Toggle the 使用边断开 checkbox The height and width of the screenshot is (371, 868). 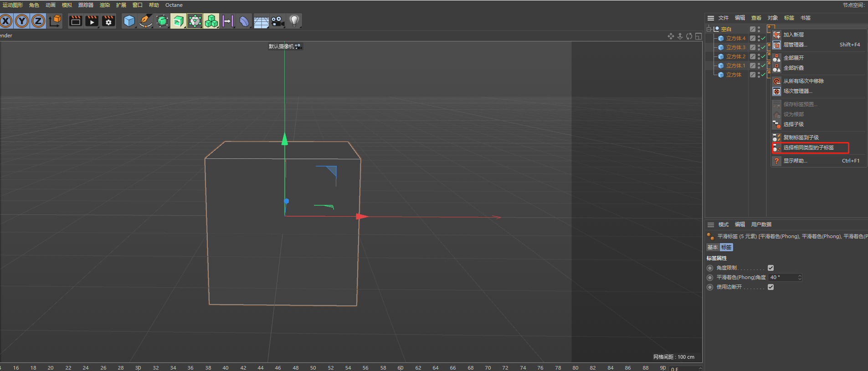(770, 287)
